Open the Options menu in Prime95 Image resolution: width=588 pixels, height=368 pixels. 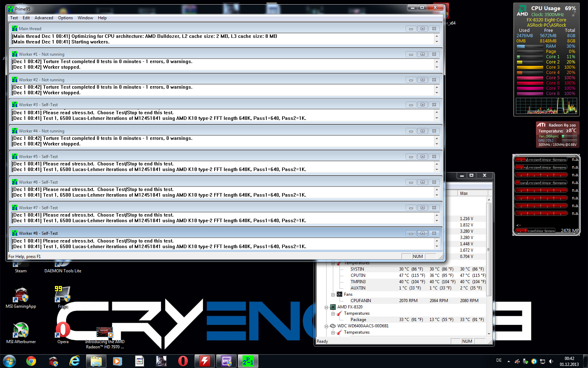click(65, 18)
